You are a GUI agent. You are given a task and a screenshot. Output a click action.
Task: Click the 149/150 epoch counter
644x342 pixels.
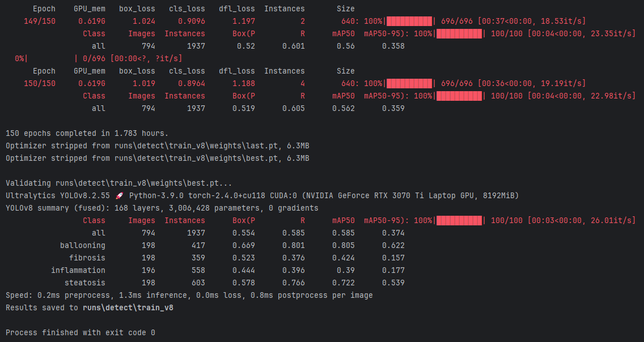(x=40, y=22)
